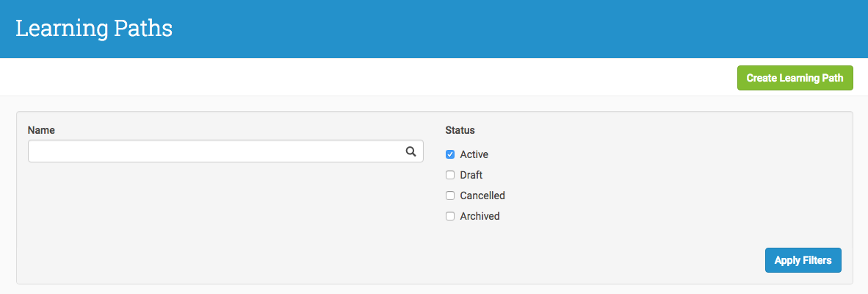
Task: Click the left end of the Name textbox
Action: [39, 151]
